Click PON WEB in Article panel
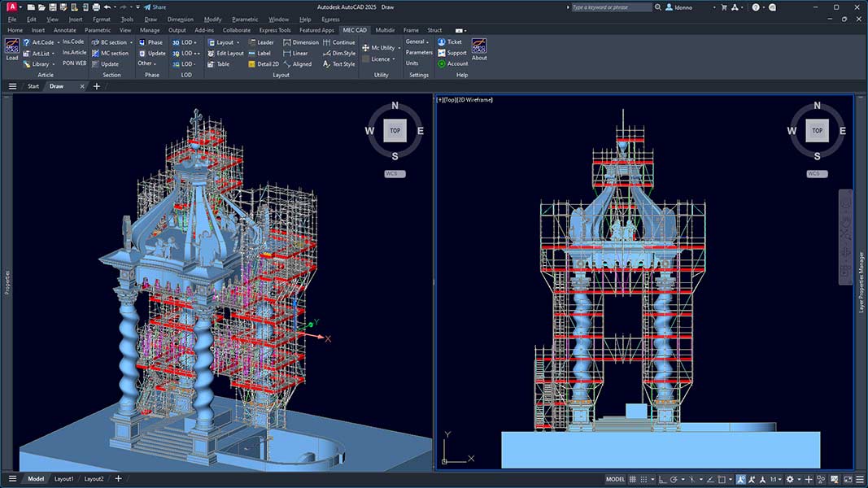Screen dimensions: 868x488 click(73, 63)
